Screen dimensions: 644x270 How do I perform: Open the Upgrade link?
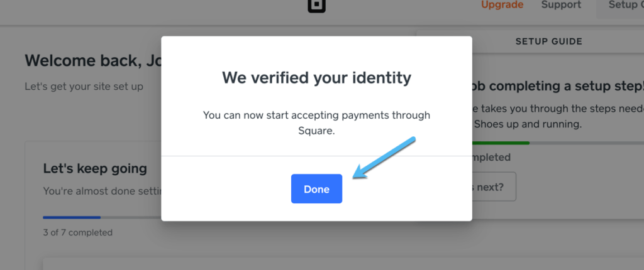[x=502, y=5]
